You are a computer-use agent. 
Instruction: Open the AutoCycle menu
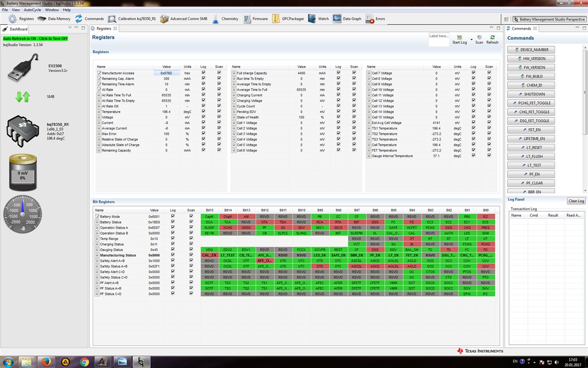pos(33,10)
